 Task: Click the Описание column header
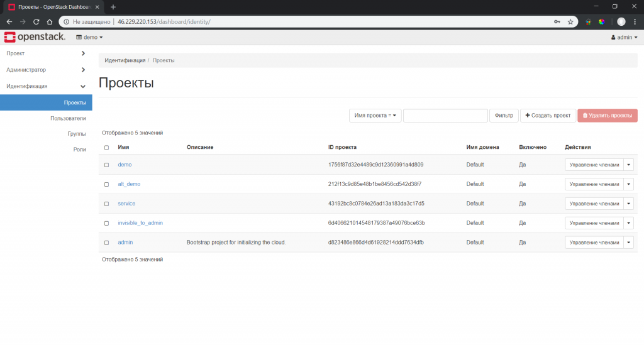[x=200, y=147]
